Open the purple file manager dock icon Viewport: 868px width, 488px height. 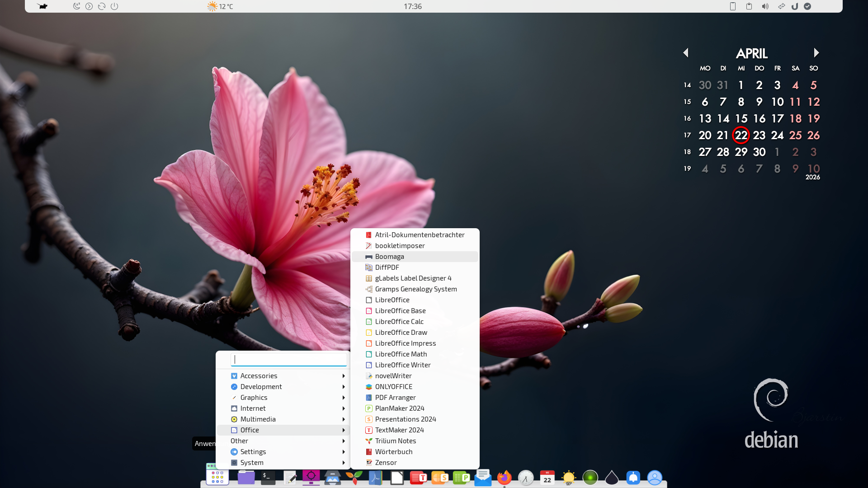[246, 478]
